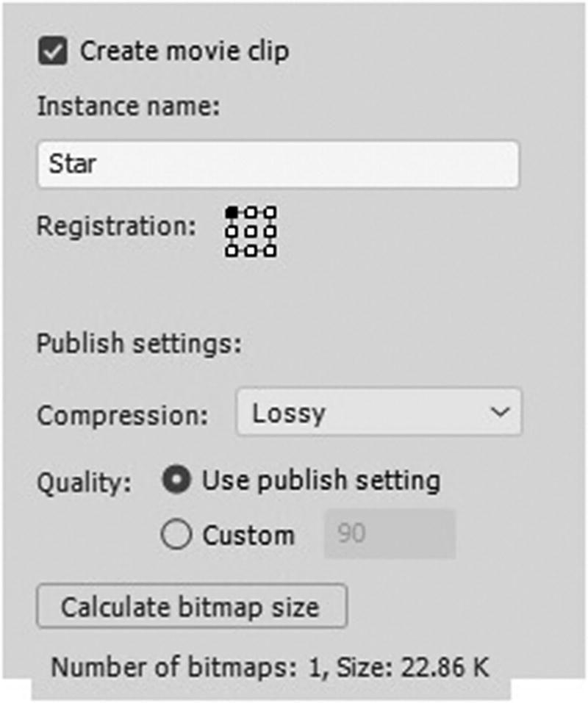This screenshot has width=588, height=703.
Task: Click the Custom quality value field
Action: click(390, 534)
